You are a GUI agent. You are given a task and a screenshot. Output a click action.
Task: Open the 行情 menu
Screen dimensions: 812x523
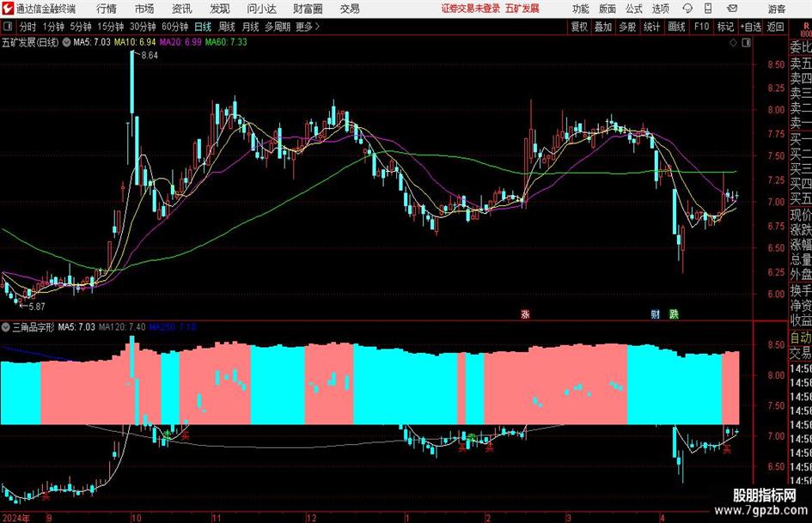click(107, 9)
